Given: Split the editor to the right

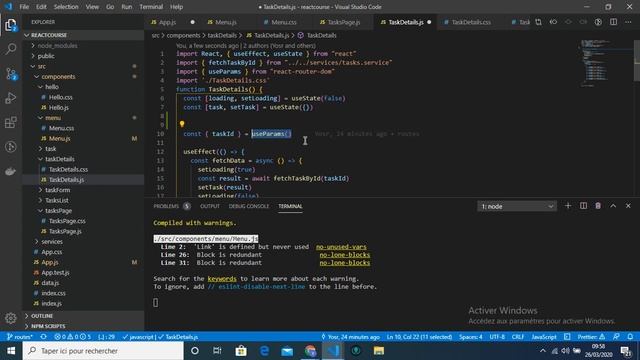Looking at the screenshot, I should 613,22.
